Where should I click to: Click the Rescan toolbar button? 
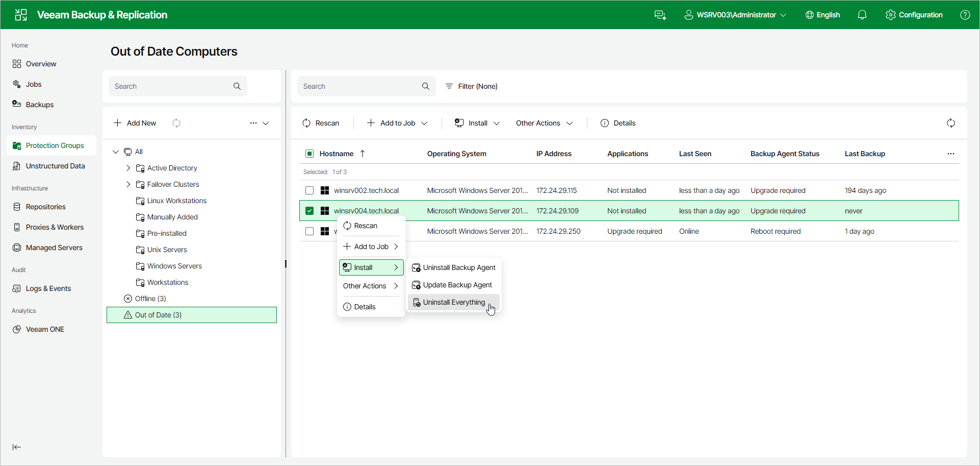coord(321,123)
